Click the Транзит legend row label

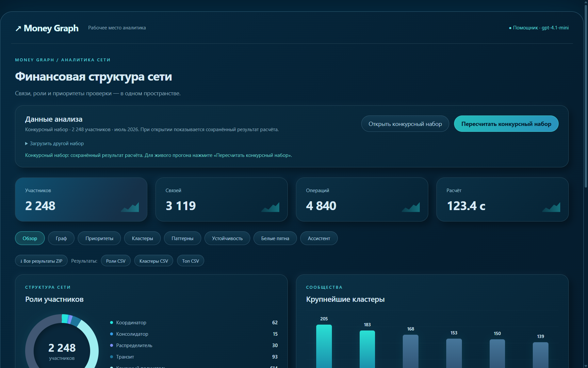point(125,357)
